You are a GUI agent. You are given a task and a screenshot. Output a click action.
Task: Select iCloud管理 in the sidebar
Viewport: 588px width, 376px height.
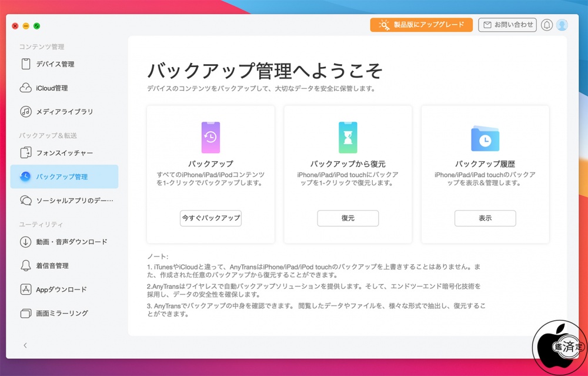pos(64,88)
